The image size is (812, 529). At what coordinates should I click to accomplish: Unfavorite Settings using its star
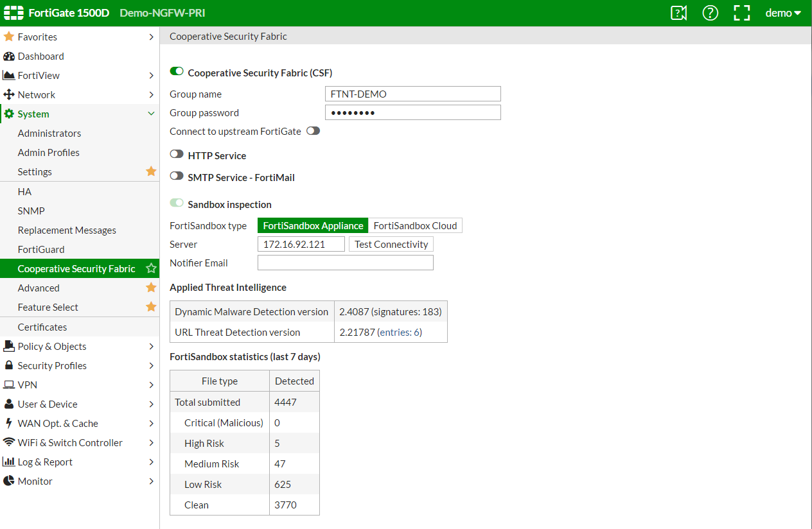(151, 171)
